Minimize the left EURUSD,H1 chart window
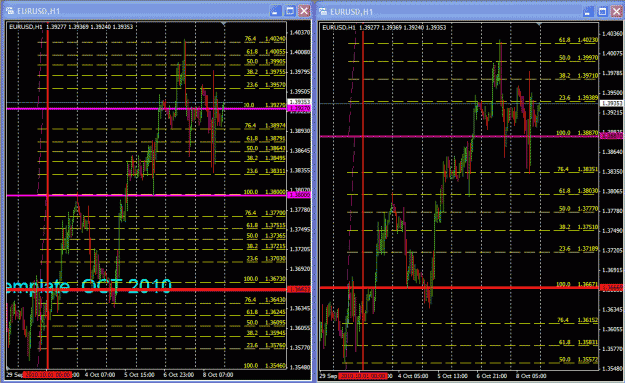625x383 pixels. click(x=275, y=11)
